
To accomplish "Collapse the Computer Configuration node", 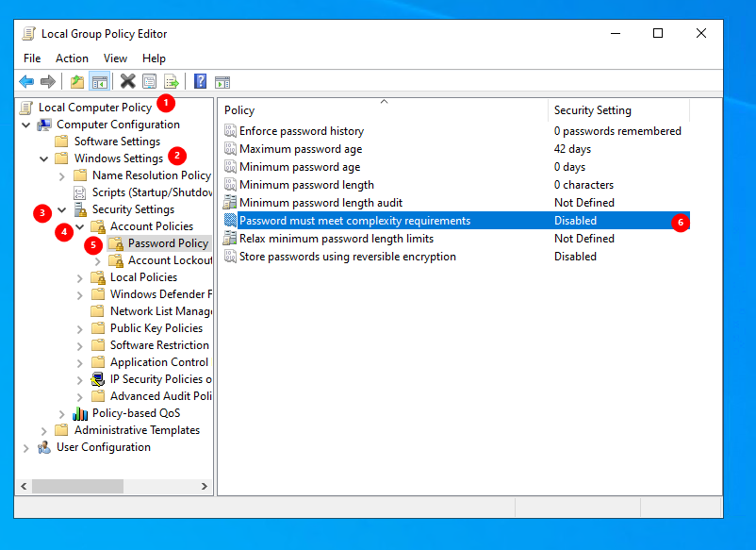I will tap(25, 125).
